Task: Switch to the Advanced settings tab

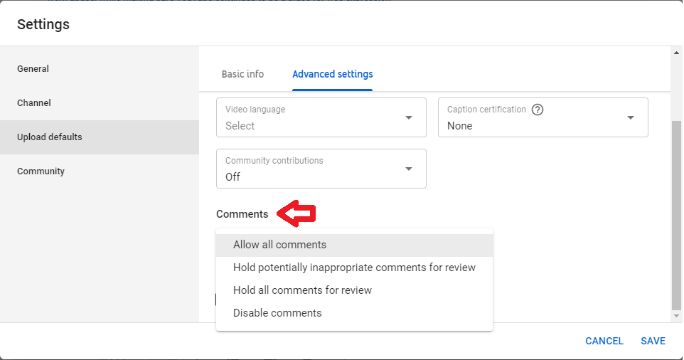Action: click(x=332, y=74)
